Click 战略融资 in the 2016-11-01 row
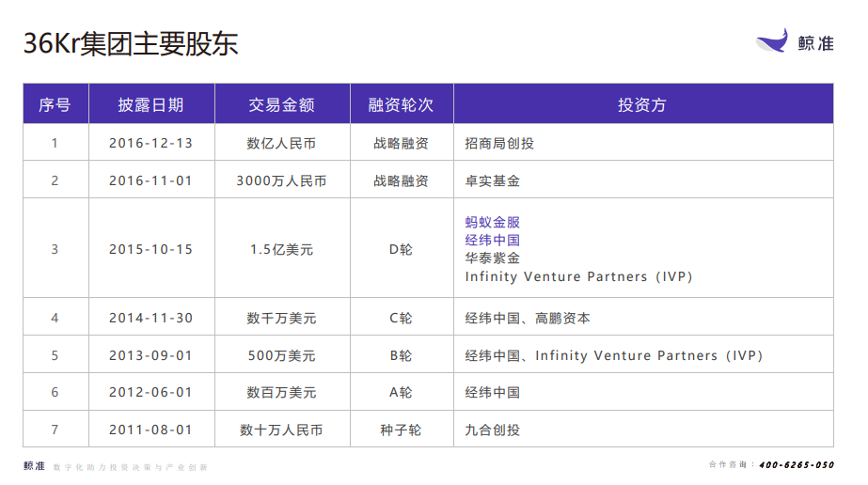The width and height of the screenshot is (868, 485). 401,180
